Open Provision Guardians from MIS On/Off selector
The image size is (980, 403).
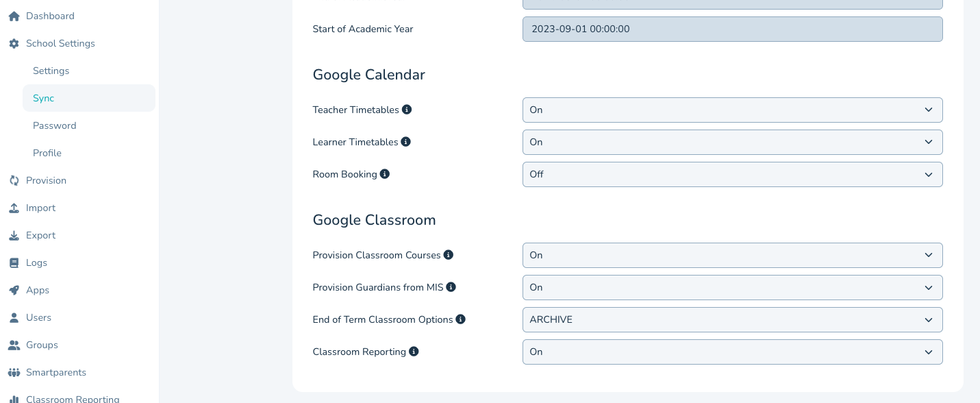tap(732, 287)
